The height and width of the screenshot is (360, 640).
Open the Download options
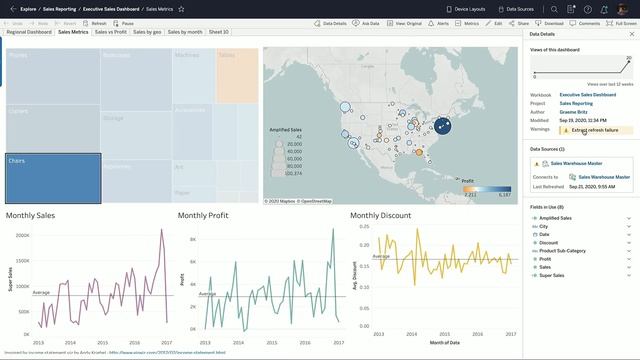point(549,24)
